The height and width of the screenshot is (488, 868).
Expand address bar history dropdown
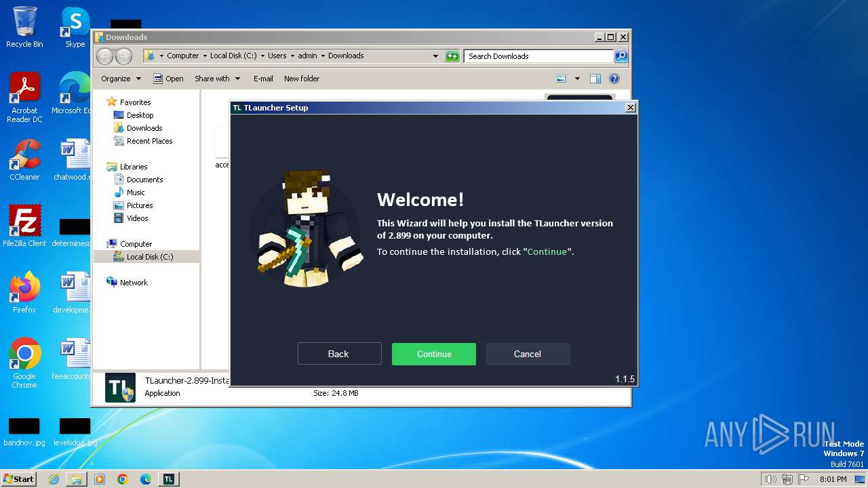[435, 56]
